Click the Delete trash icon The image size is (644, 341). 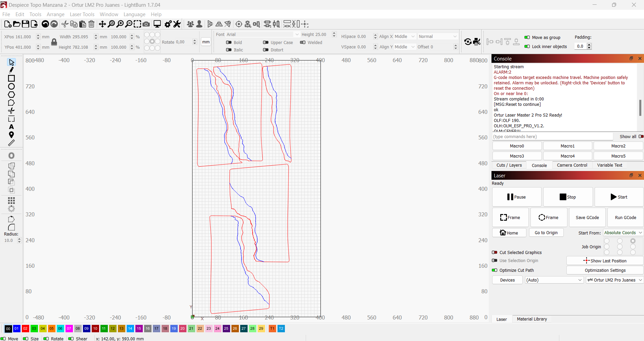coord(91,24)
